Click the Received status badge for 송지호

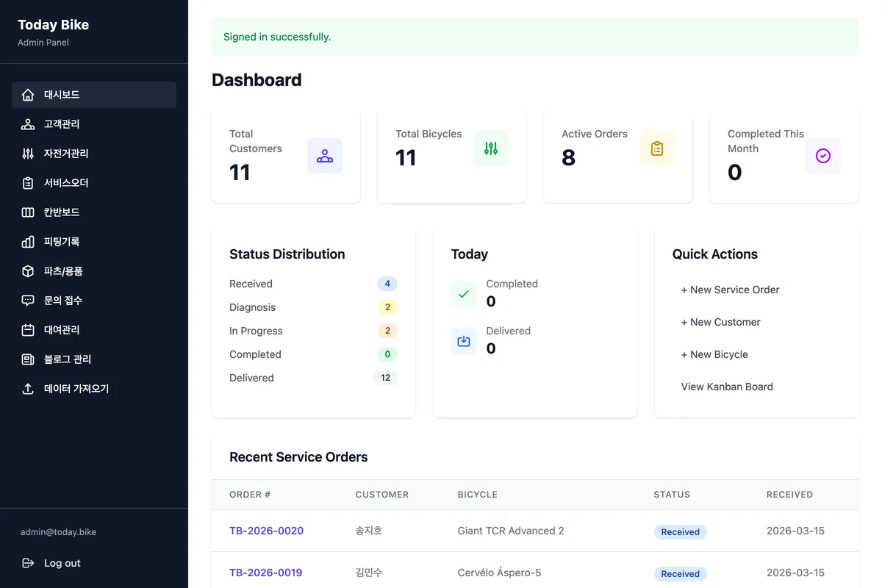(x=680, y=532)
